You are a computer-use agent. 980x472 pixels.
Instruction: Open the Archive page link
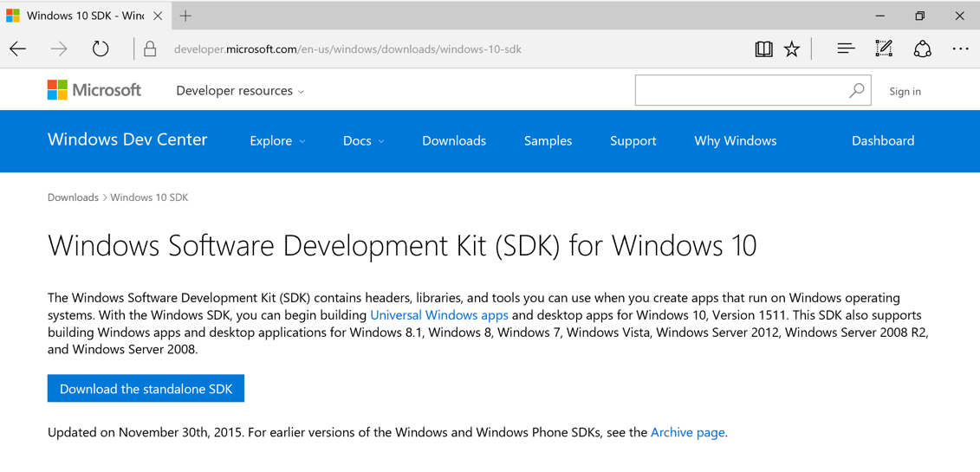point(687,432)
